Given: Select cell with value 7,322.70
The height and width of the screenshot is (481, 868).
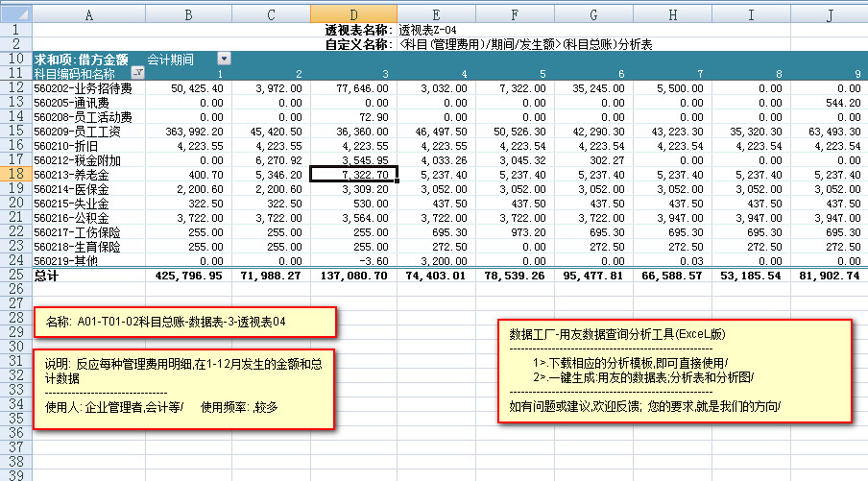Looking at the screenshot, I should click(353, 174).
